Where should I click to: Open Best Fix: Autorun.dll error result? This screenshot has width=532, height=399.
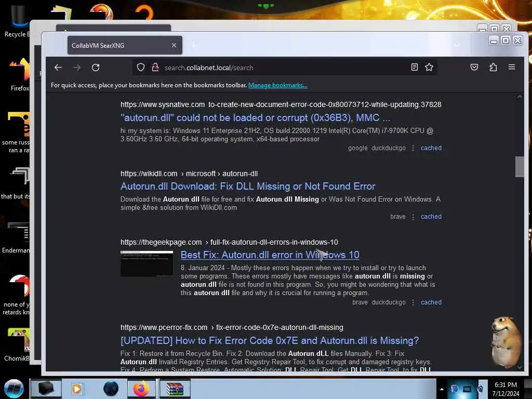(270, 255)
